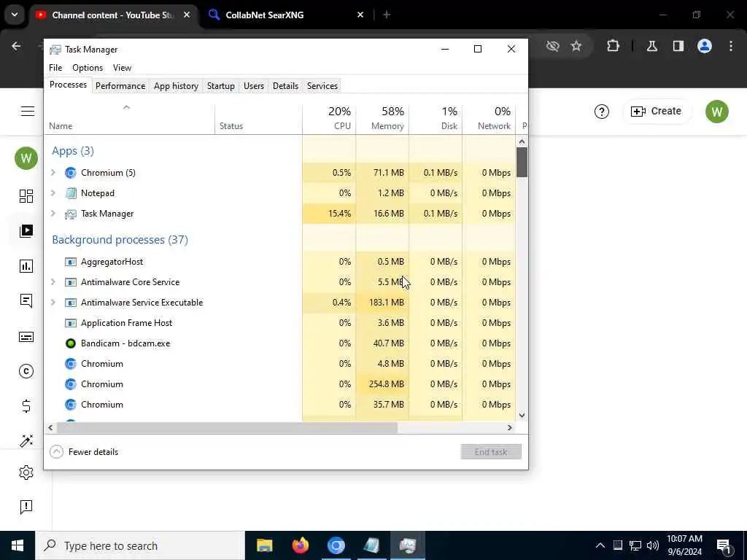Open Customization wand icon in Studio sidebar
The width and height of the screenshot is (747, 560).
click(x=26, y=441)
